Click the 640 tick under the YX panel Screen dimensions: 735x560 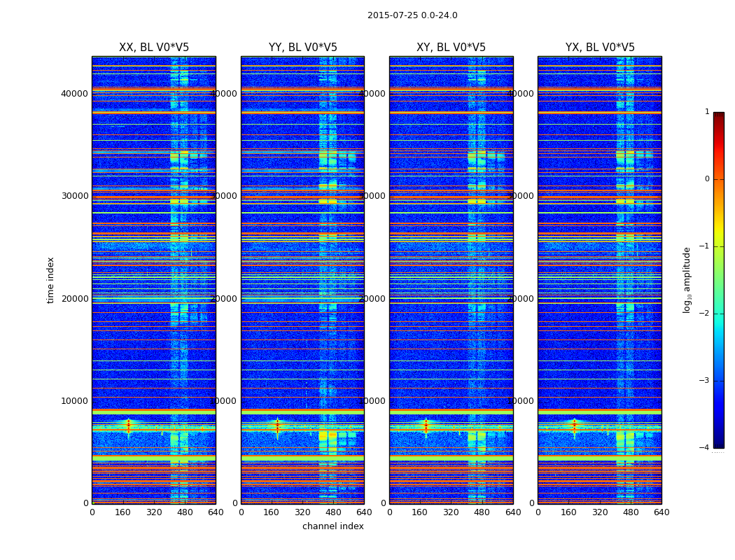click(661, 512)
